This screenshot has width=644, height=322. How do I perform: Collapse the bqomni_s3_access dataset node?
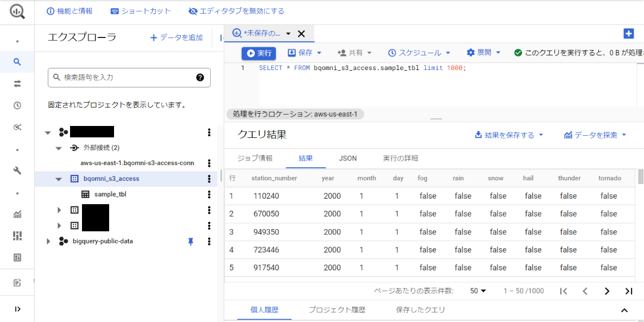coord(59,179)
